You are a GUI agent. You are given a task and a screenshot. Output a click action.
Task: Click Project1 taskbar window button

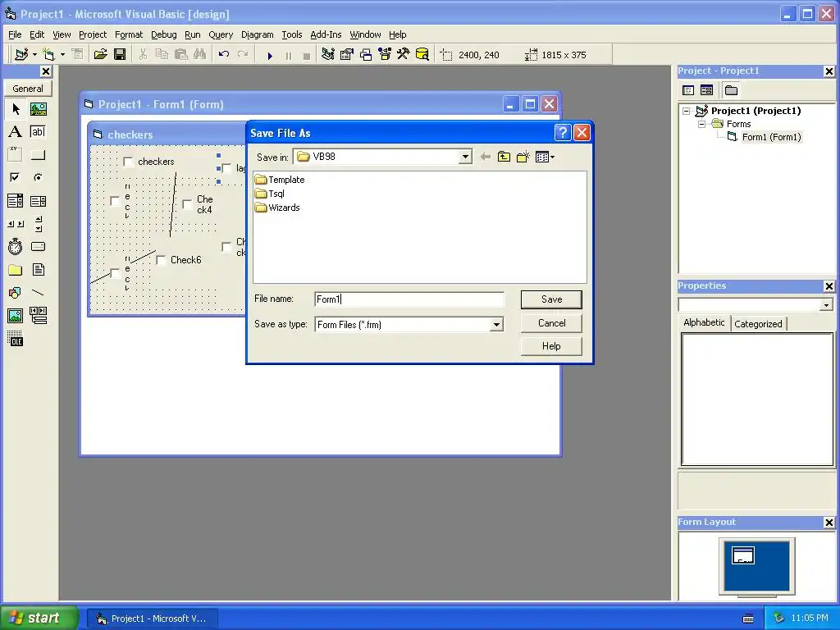coord(152,619)
